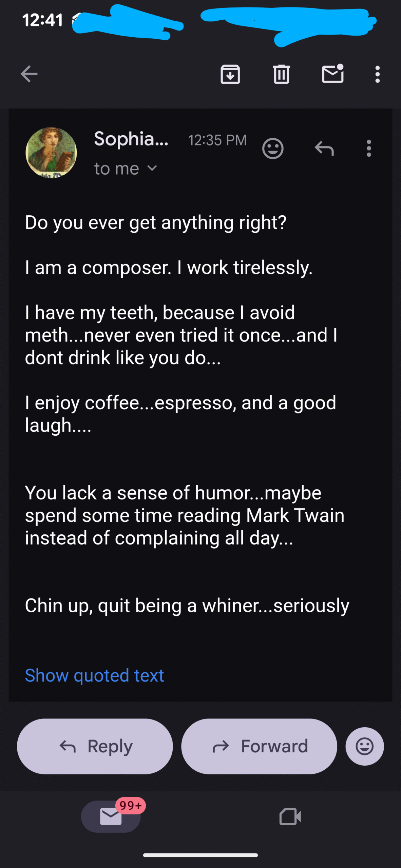Add emoji reaction beside timestamp
The height and width of the screenshot is (868, 401).
[x=273, y=149]
